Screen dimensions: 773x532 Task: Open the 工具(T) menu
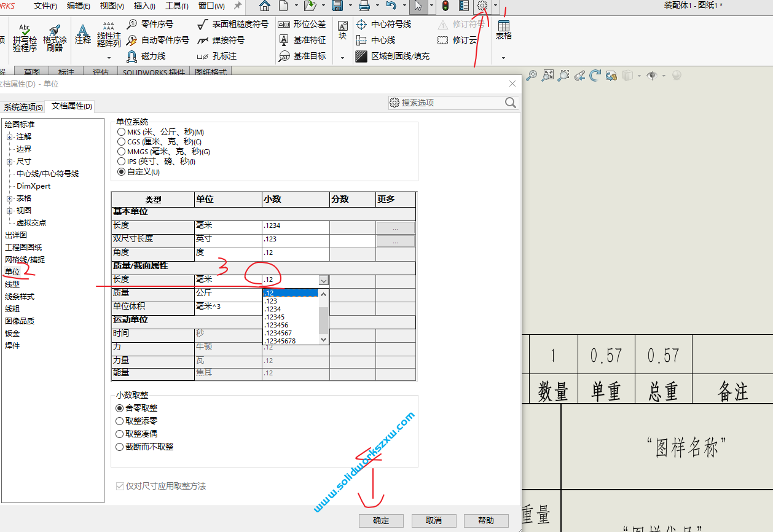click(177, 6)
